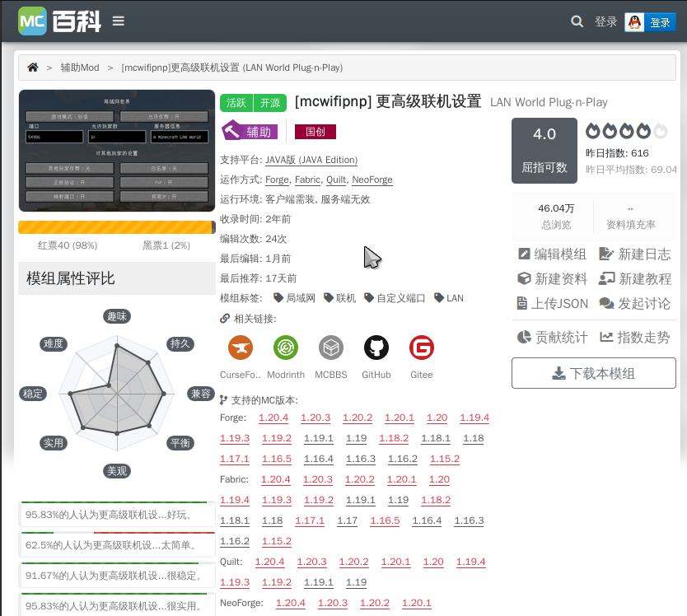The image size is (687, 616).
Task: Select Fabric version 1.17.1
Action: 310,521
